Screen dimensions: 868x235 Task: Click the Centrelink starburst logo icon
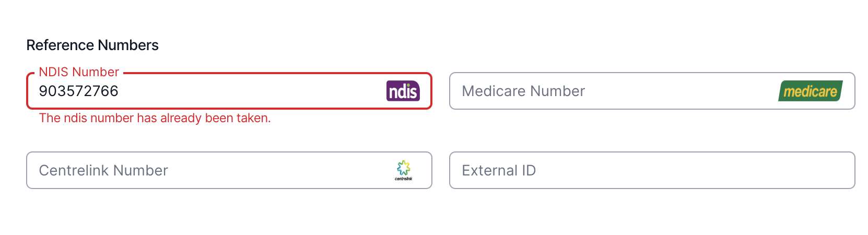pyautogui.click(x=404, y=168)
